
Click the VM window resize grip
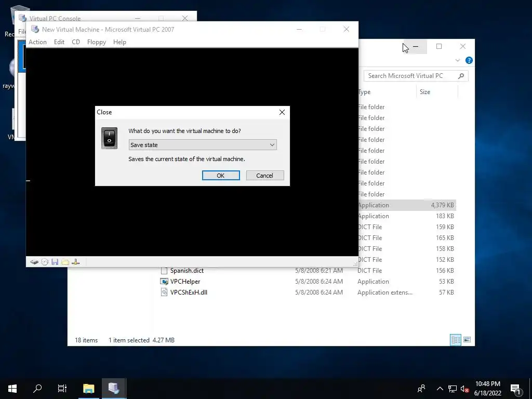pos(355,263)
